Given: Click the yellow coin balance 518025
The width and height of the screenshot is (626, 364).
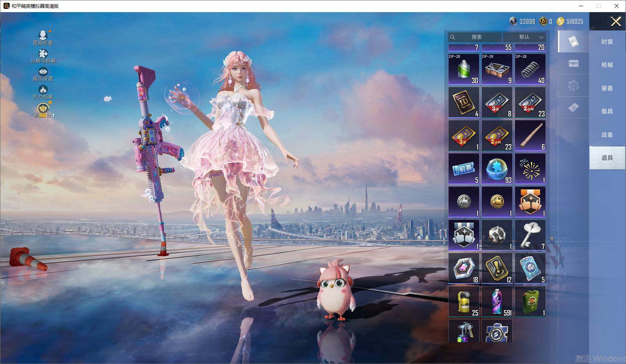Looking at the screenshot, I should point(570,21).
